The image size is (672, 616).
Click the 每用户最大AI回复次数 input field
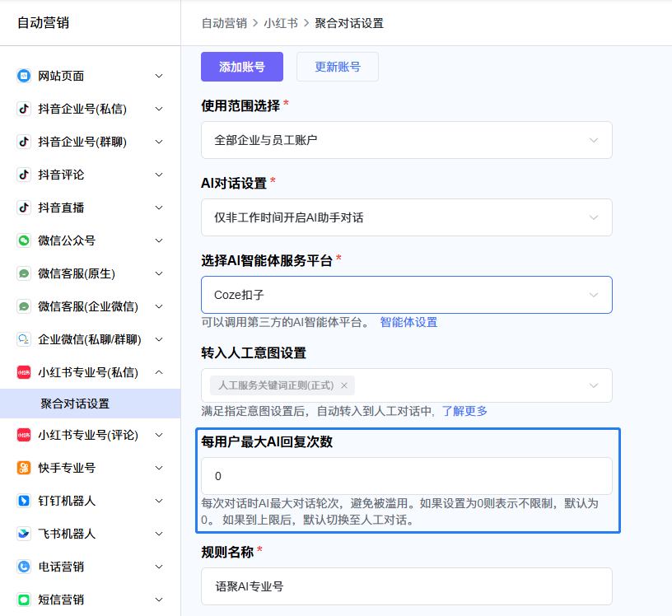coord(406,476)
